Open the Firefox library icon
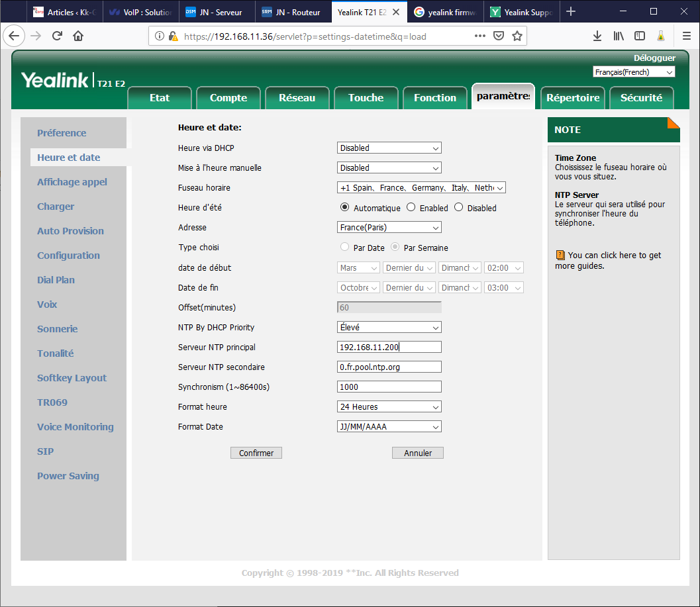This screenshot has height=607, width=700. pos(618,36)
